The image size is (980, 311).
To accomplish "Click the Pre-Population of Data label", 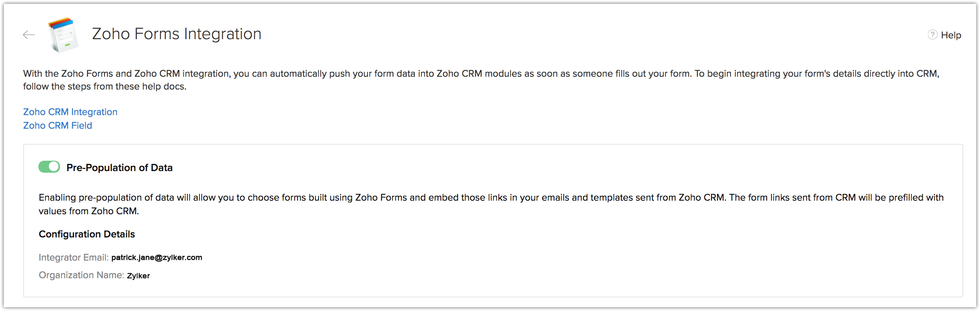I will coord(119,167).
